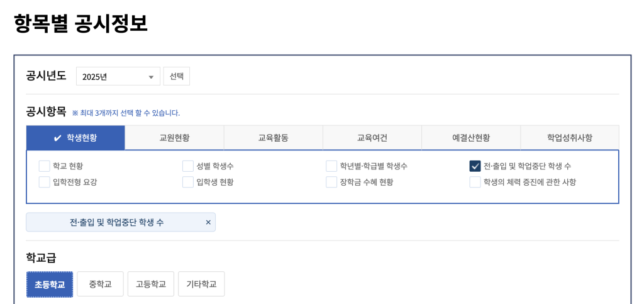
Task: Uncheck 전·출입 및 학업중단 학생 수
Action: [x=475, y=166]
